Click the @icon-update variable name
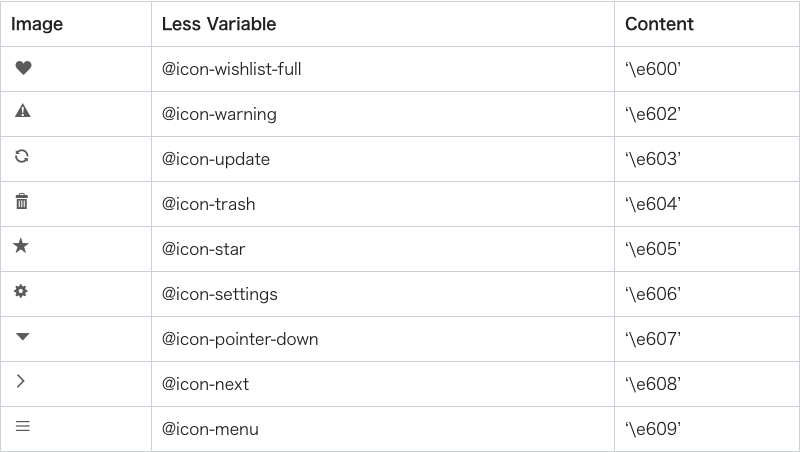The image size is (801, 452). [x=216, y=159]
